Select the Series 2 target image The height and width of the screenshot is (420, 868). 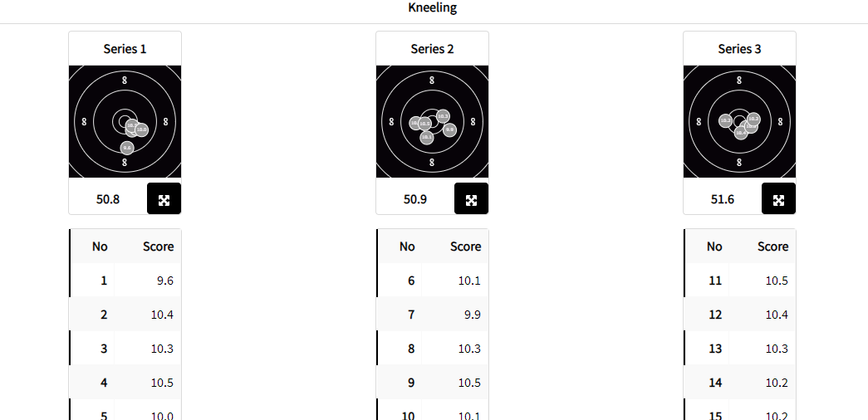point(432,121)
